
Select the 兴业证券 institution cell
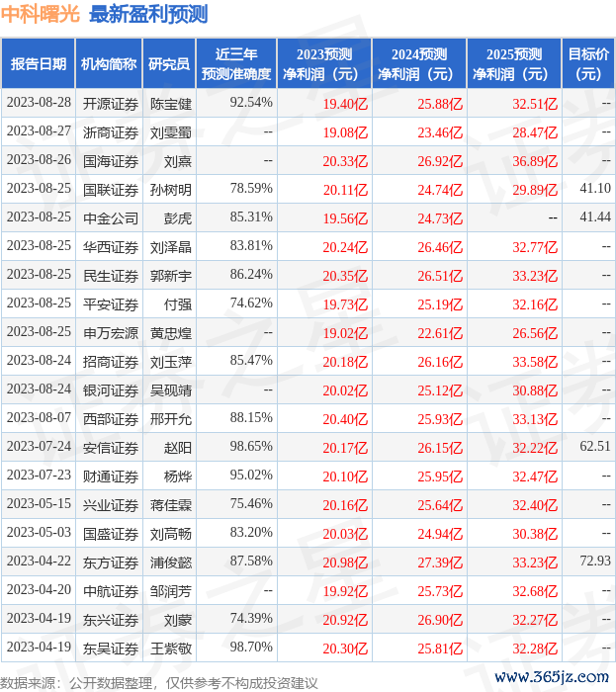(x=111, y=506)
